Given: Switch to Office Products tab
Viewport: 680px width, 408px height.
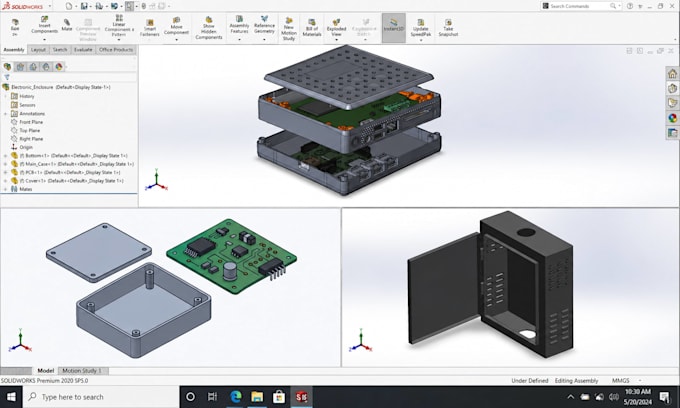Looking at the screenshot, I should pos(116,49).
